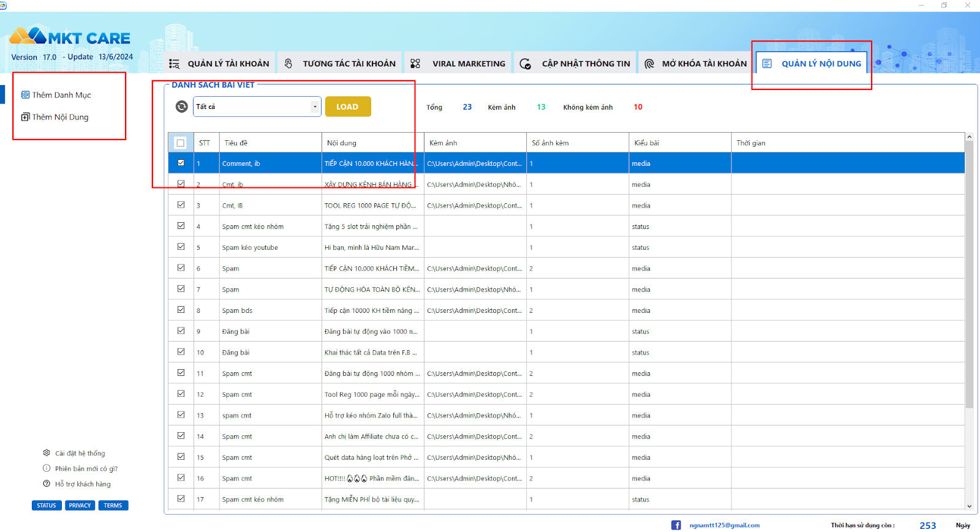Click 'Quét data hàng loạt trên Phở' cell
Screen dimensions: 980x532
click(x=372, y=457)
